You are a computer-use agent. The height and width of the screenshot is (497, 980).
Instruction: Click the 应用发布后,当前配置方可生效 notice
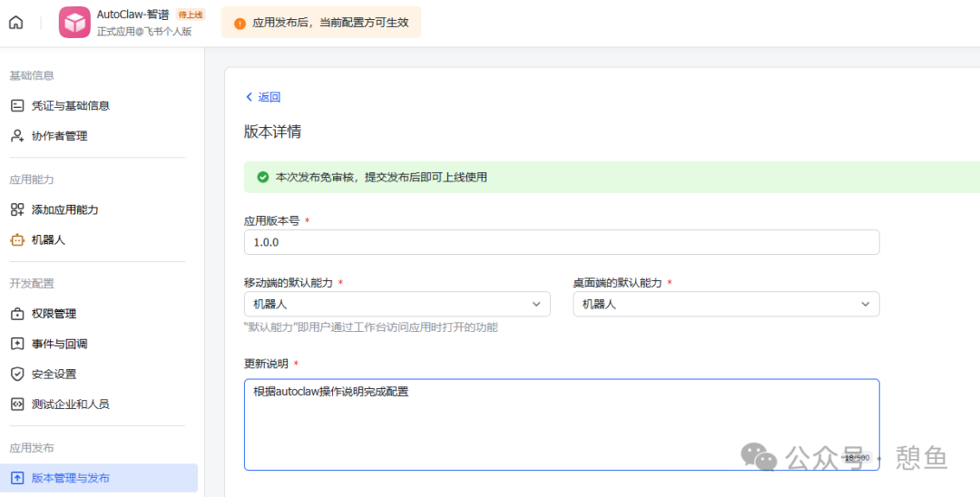[330, 23]
